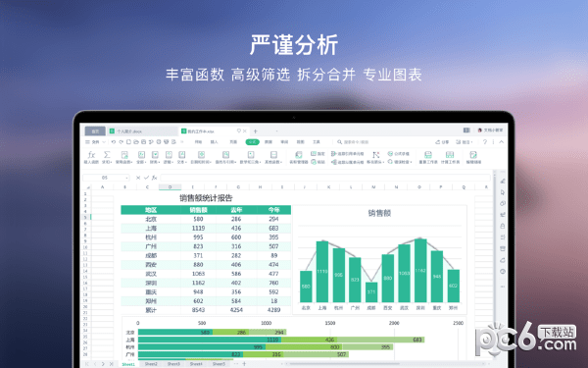This screenshot has width=588, height=368.
Task: Click the user avatar at top right
Action: [x=479, y=131]
